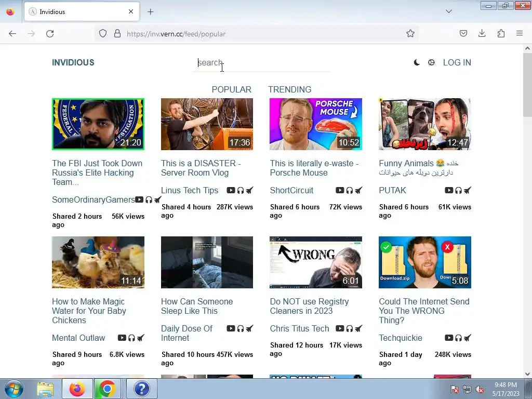Close the Invidious tab
The width and height of the screenshot is (532, 399).
[131, 11]
